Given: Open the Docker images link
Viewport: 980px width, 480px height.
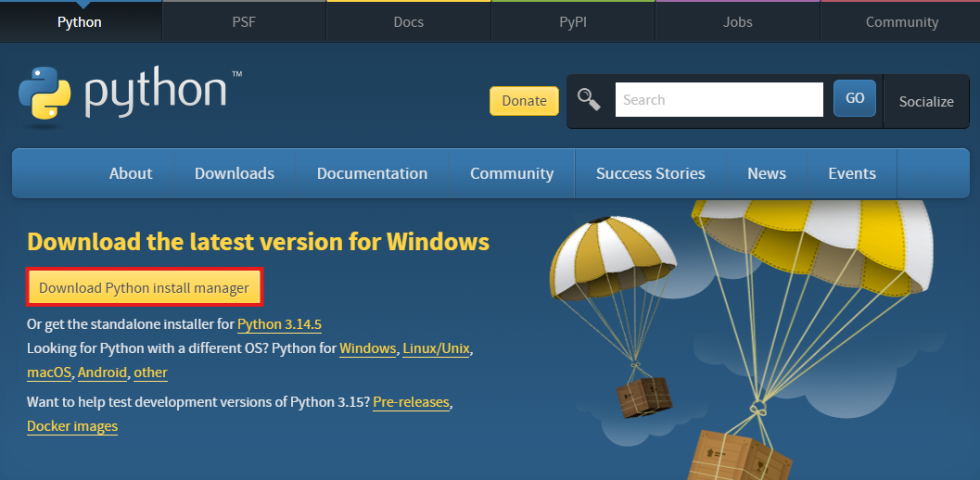Looking at the screenshot, I should pyautogui.click(x=72, y=426).
